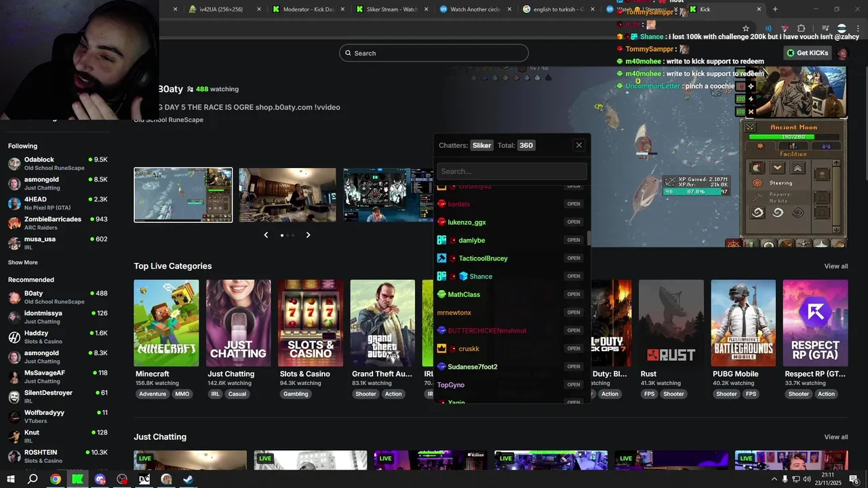Search chatters in the popup search field
This screenshot has width=868, height=488.
click(512, 171)
